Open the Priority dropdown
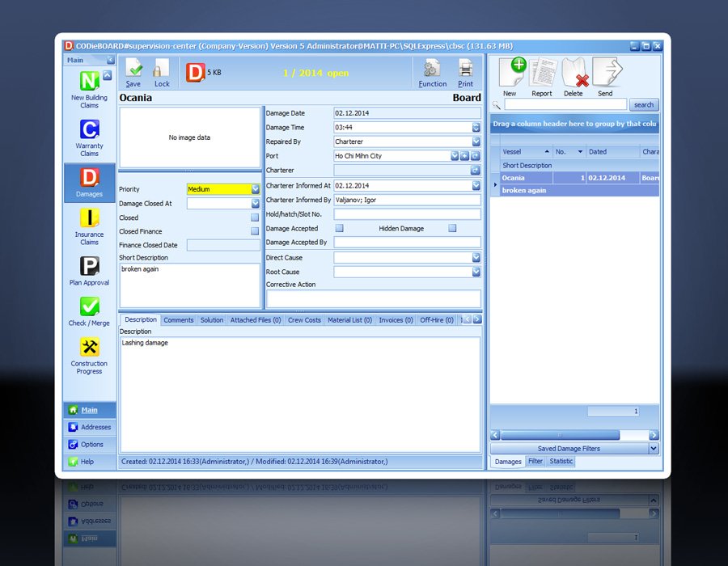Screen dimensions: 728x566 (x=256, y=189)
